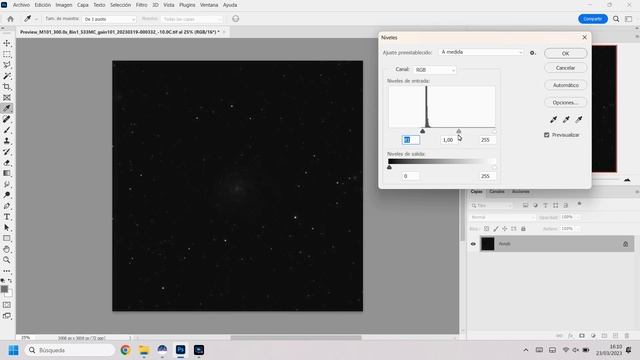The width and height of the screenshot is (640, 360).
Task: Switch to the Acciones tab
Action: [x=521, y=191]
